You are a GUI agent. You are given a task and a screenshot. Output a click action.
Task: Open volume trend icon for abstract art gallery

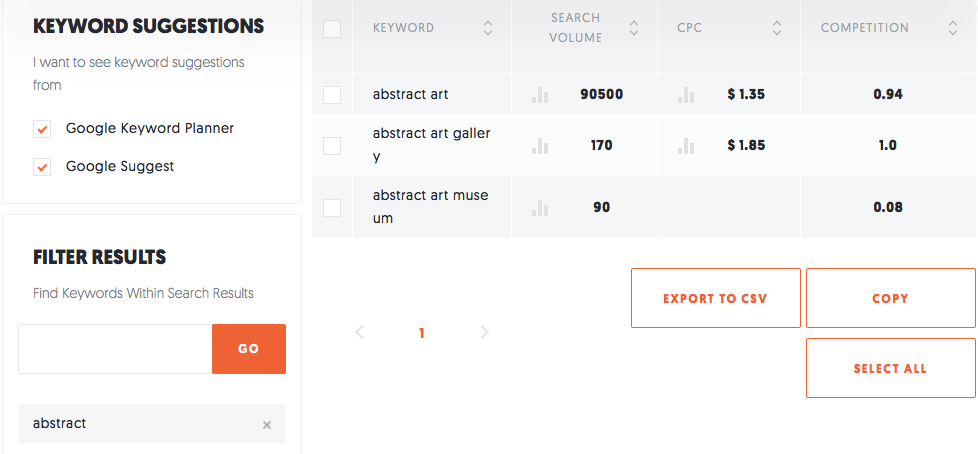[541, 146]
